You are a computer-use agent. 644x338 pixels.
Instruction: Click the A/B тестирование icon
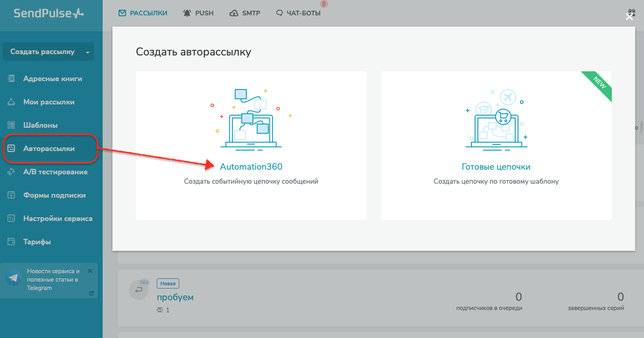12,172
